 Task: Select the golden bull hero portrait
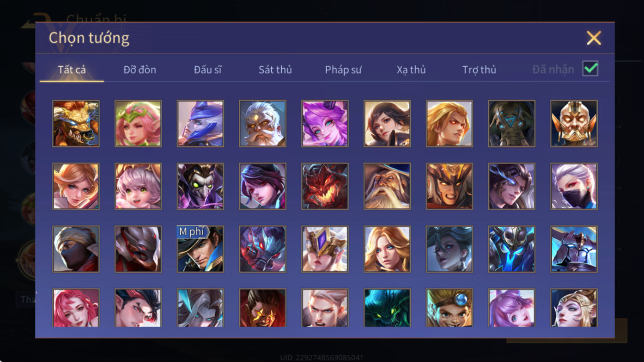(76, 123)
